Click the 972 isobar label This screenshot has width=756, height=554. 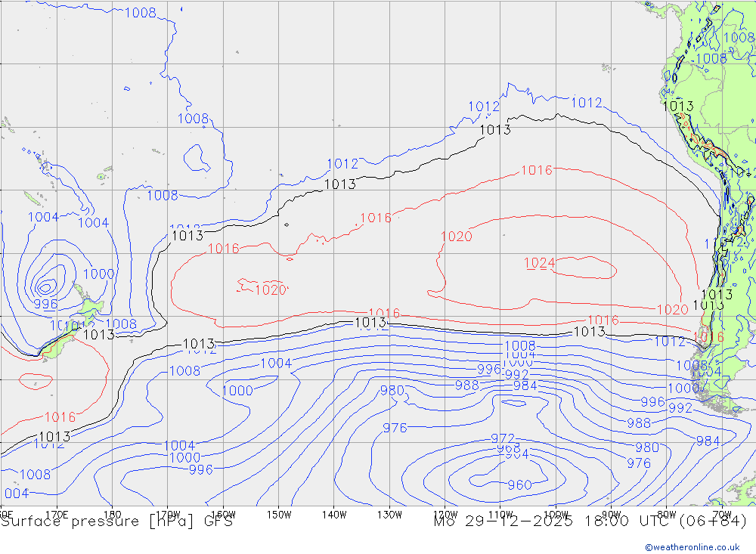click(x=503, y=438)
